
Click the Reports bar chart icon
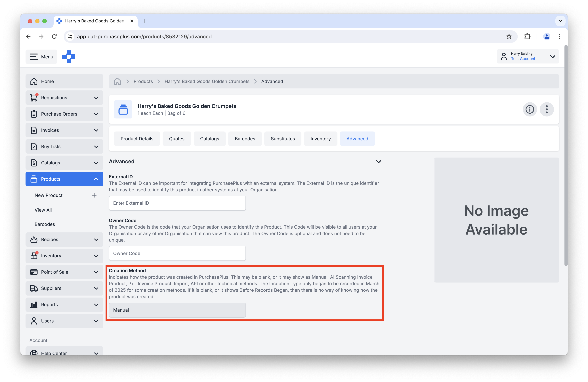pos(34,305)
